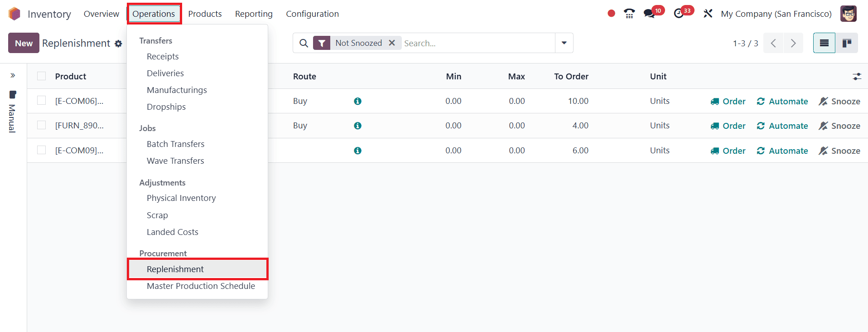Open optional columns adjust icon
Image resolution: width=868 pixels, height=332 pixels.
[x=857, y=76]
